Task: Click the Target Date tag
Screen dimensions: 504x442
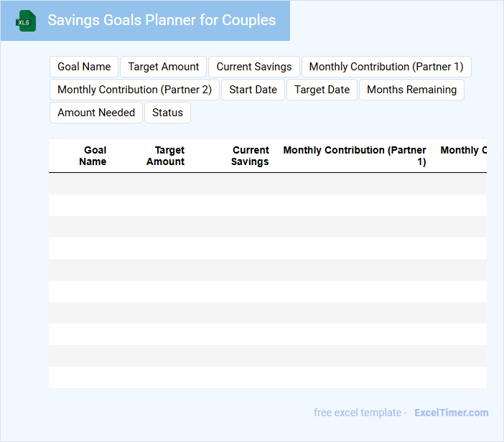Action: pos(322,90)
